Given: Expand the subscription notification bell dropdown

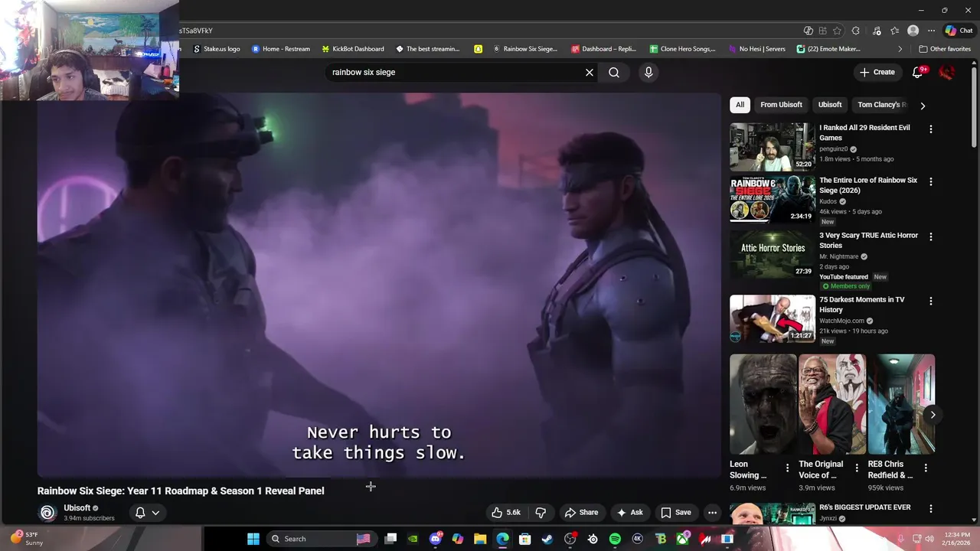Looking at the screenshot, I should [147, 513].
